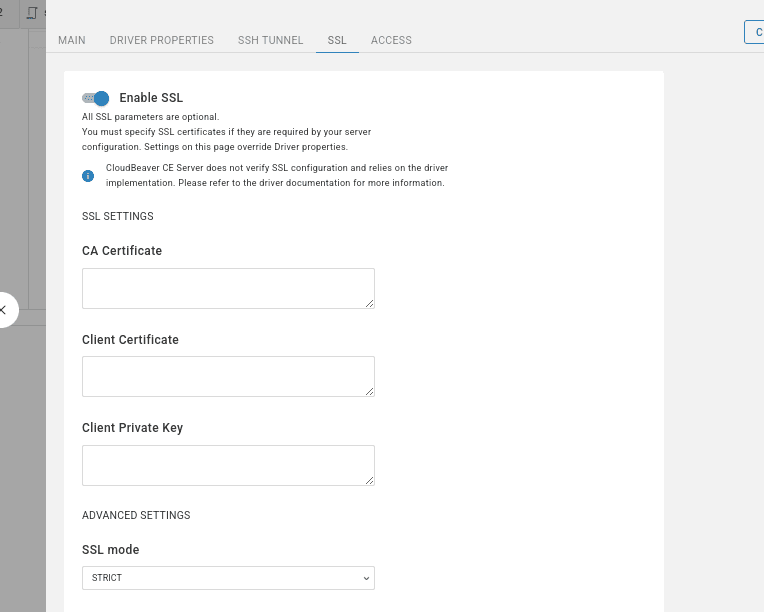
Task: Close the side panel with the X button
Action: click(2, 310)
